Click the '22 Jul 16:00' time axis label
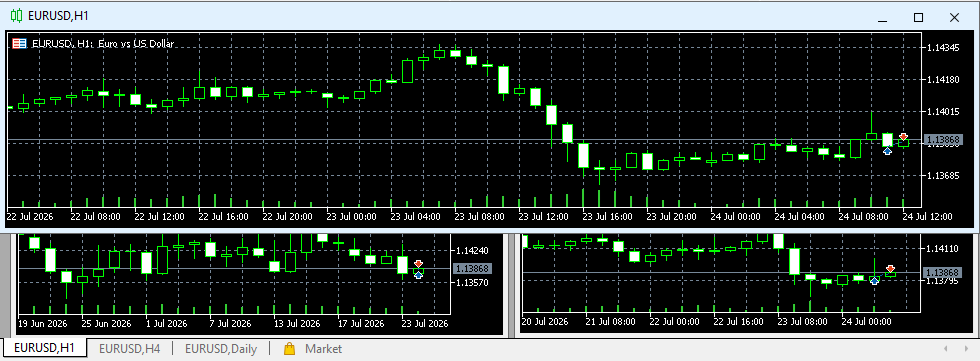 coord(223,217)
